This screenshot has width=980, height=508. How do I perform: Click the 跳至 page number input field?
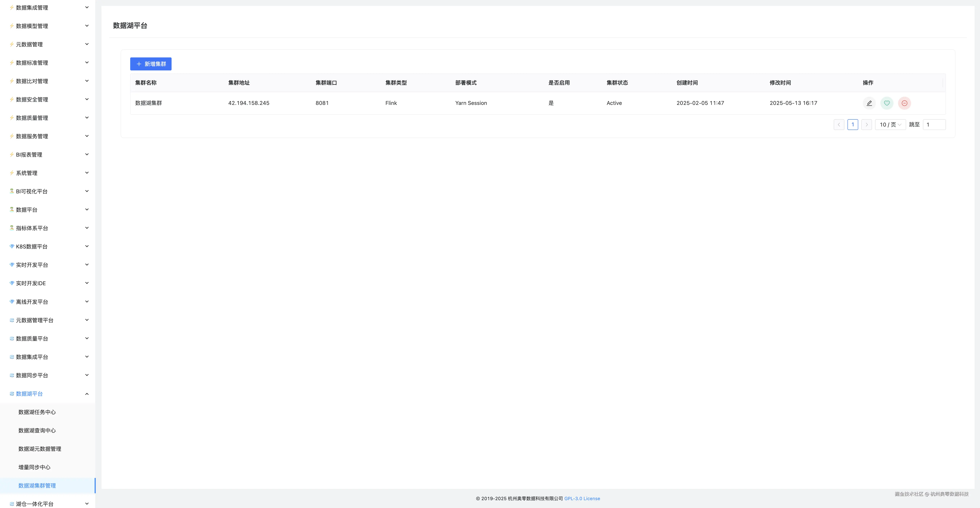tap(934, 125)
